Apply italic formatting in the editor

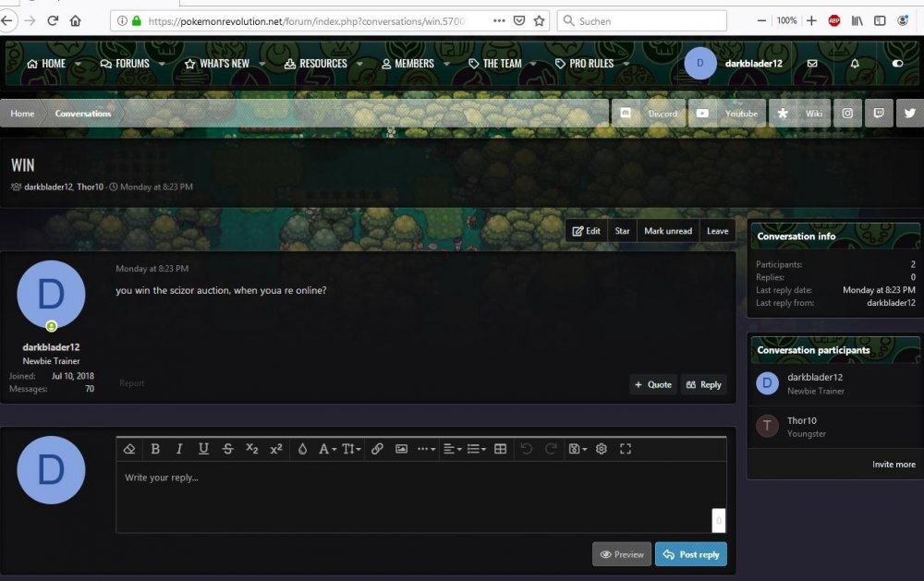tap(179, 449)
